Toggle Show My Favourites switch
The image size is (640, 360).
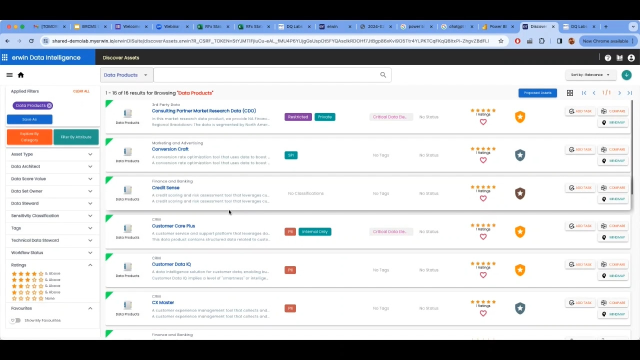[16, 320]
